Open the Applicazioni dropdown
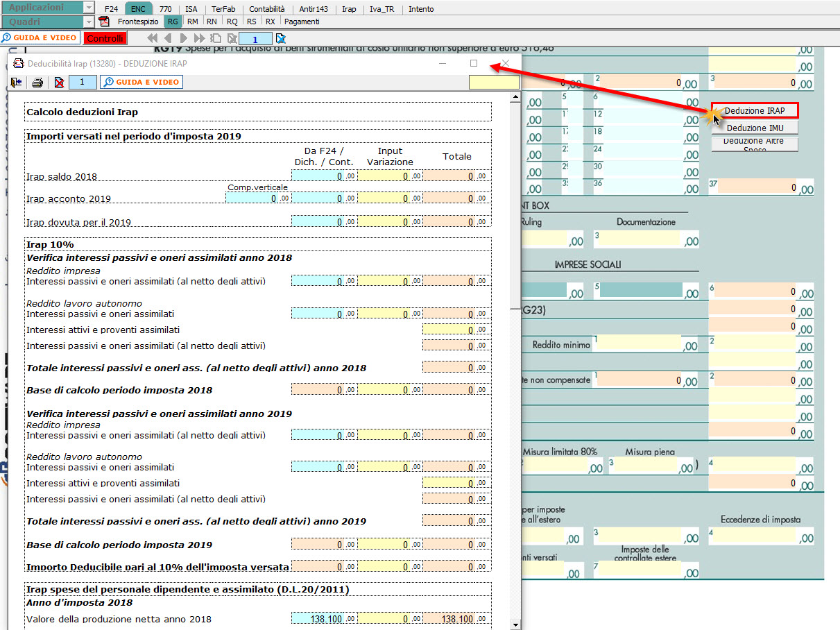Viewport: 840px width, 630px height. pos(47,8)
